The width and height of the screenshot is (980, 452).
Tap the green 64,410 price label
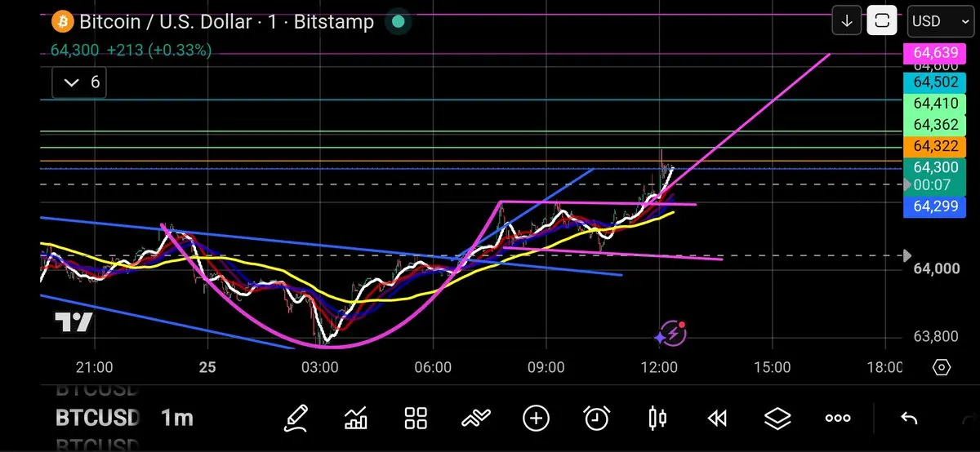tap(935, 104)
